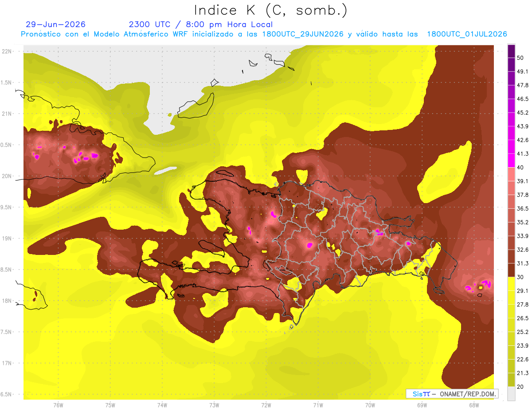532x411 pixels.
Task: Click the "1800UTC_01JUL2026" valid-until timestamp
Action: [x=467, y=34]
